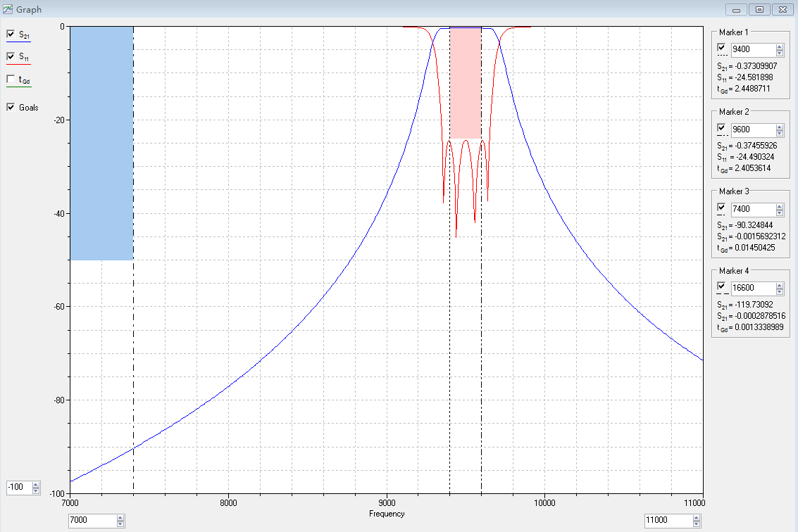Click the start frequency field showing 7000
The width and height of the screenshot is (798, 532).
tap(92, 521)
